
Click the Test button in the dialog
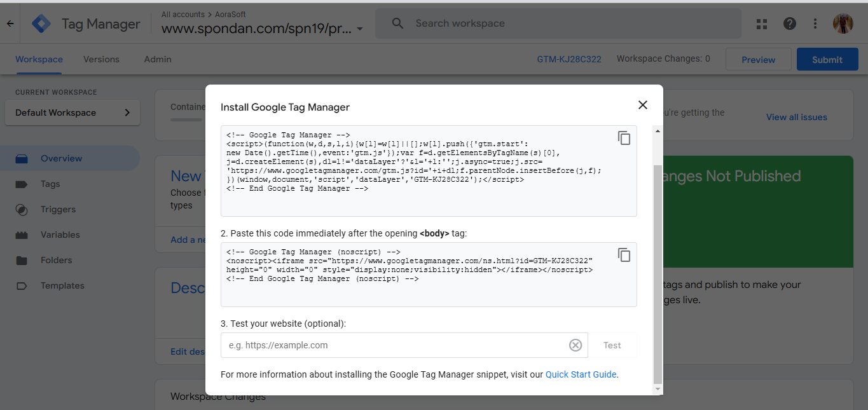click(612, 345)
